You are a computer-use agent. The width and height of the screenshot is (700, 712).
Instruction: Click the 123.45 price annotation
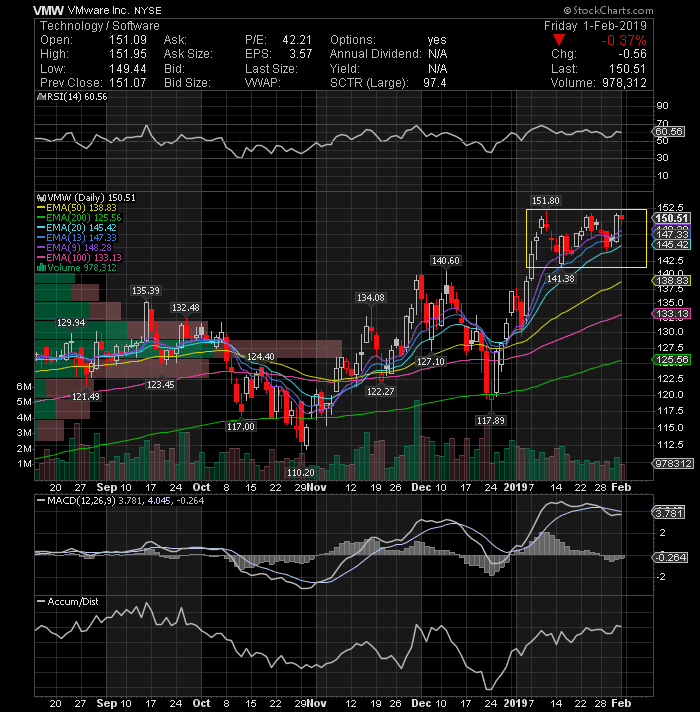coord(160,385)
